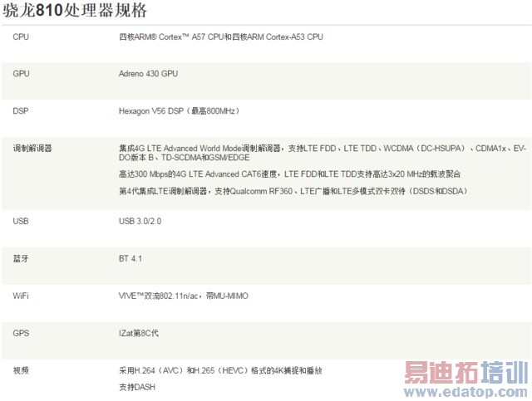Click the 支持DASH line
This screenshot has width=532, height=401.
137,387
